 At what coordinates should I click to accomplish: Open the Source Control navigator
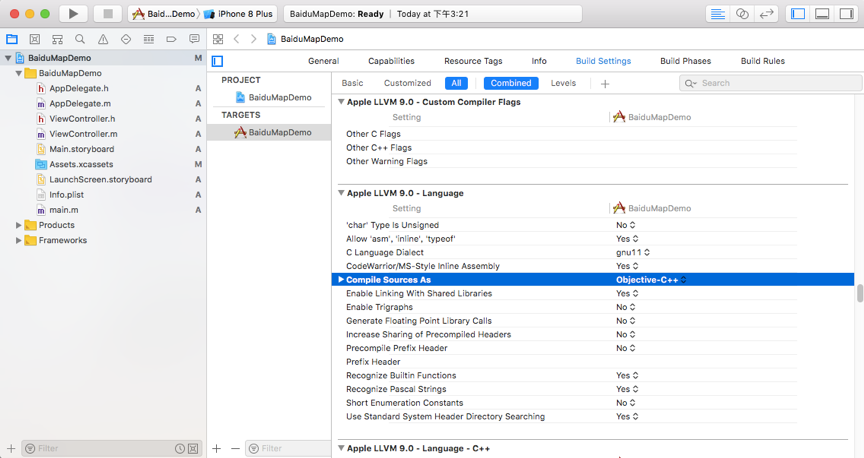click(x=35, y=39)
